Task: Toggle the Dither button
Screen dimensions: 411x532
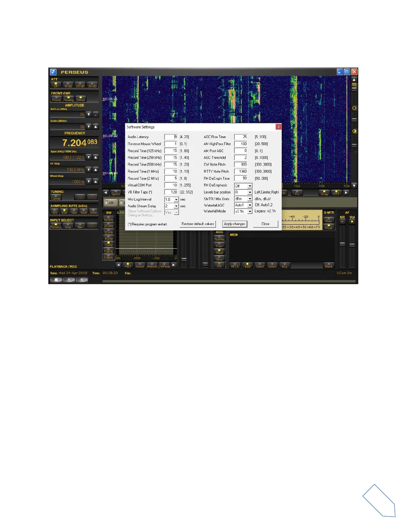Action: click(x=81, y=99)
